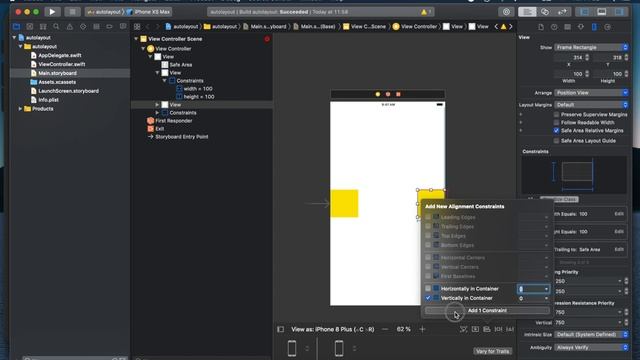Open the Source Control navigator
The width and height of the screenshot is (640, 360).
[x=30, y=27]
